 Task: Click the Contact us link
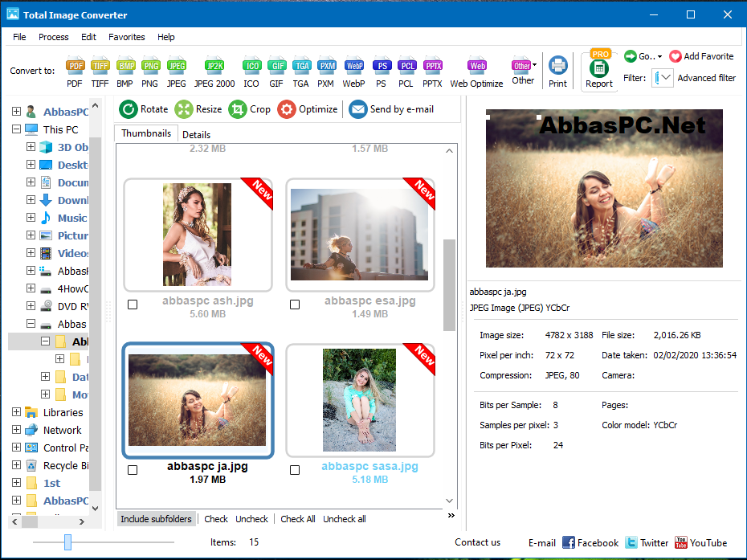(477, 542)
